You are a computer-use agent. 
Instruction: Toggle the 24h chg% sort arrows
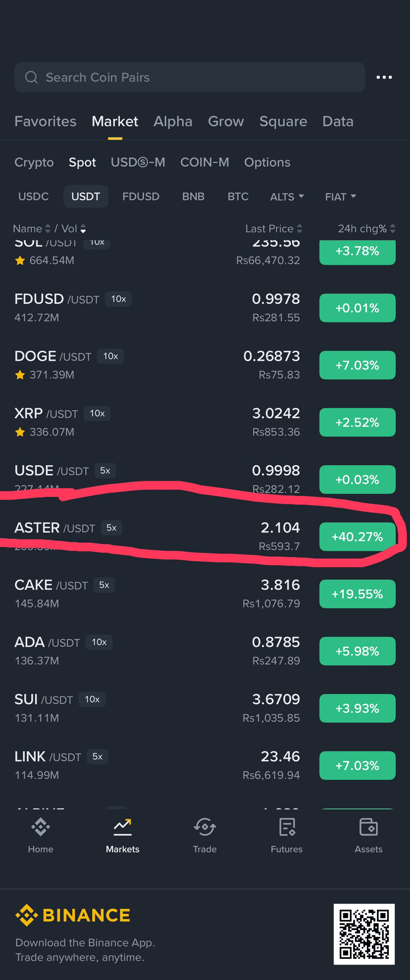click(x=393, y=229)
